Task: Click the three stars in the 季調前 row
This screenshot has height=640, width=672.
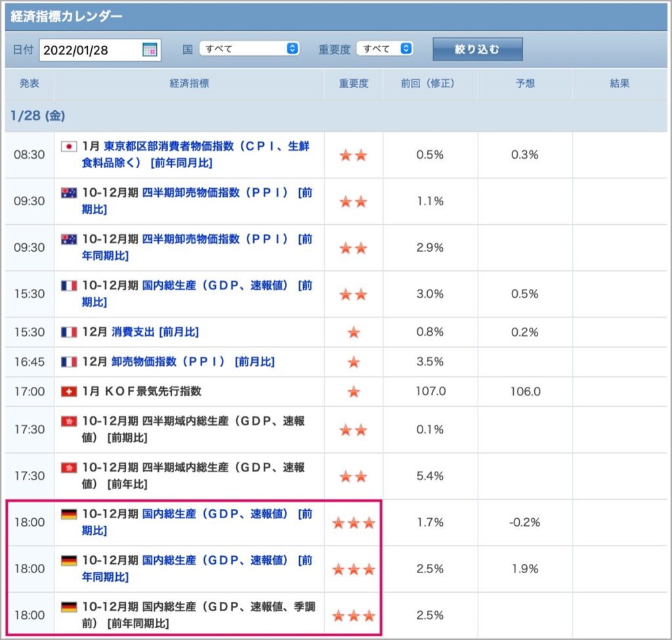Action: pos(354,616)
